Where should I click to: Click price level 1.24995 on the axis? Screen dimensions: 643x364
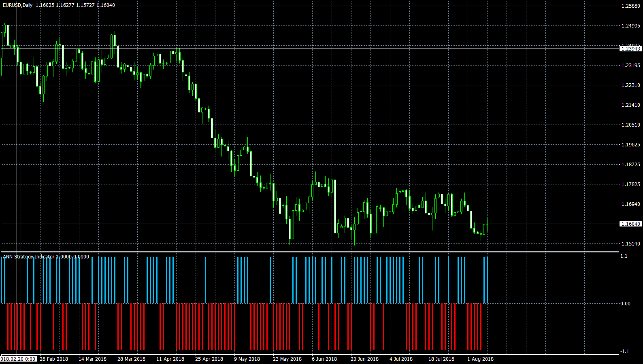coord(631,26)
